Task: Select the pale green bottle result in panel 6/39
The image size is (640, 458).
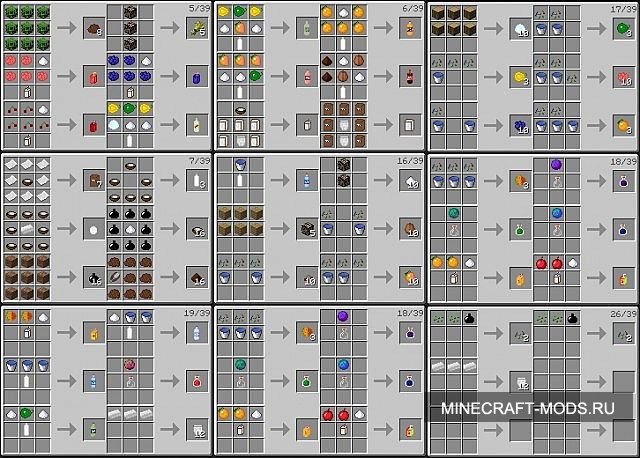Action: click(307, 28)
